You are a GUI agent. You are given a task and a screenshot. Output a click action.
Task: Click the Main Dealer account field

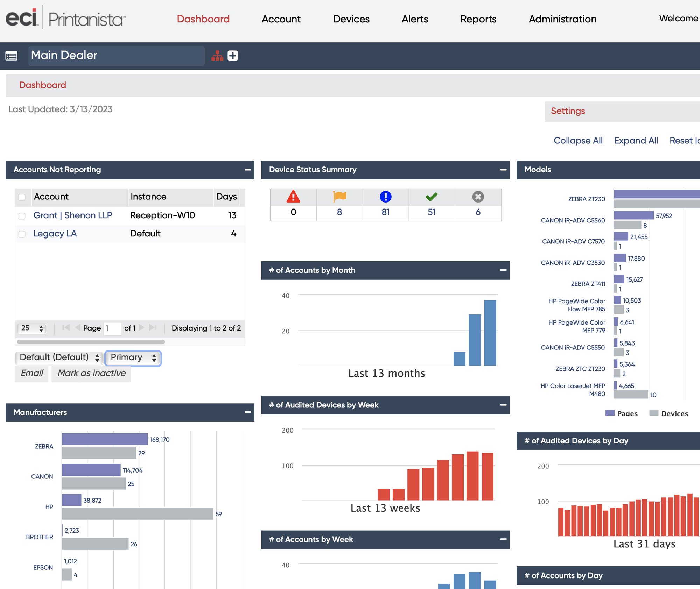pos(116,56)
